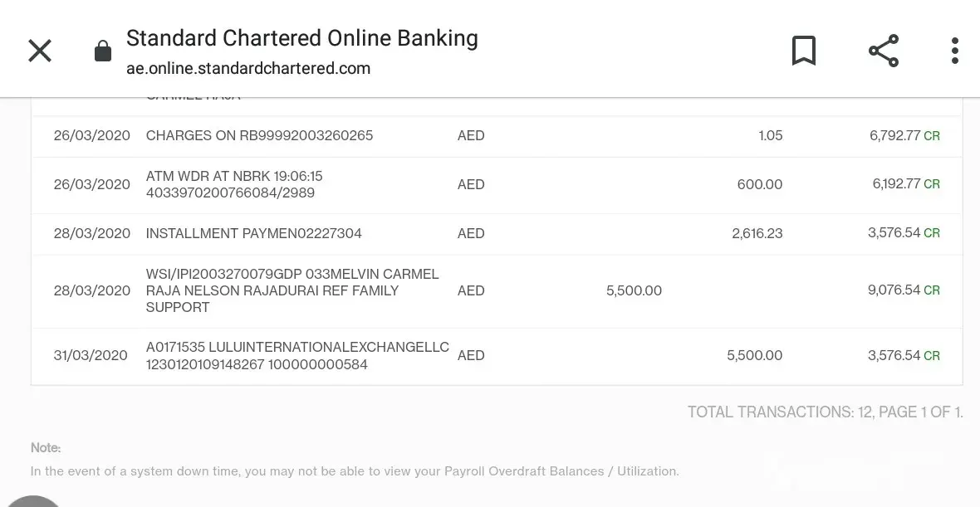Viewport: 980px width, 507px height.
Task: Tap the secure lock icon
Action: [103, 51]
